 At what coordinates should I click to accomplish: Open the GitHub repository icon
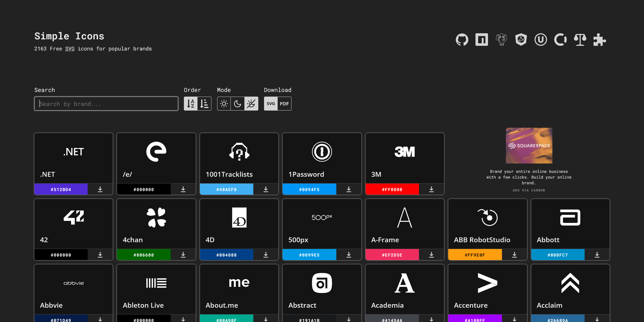462,40
